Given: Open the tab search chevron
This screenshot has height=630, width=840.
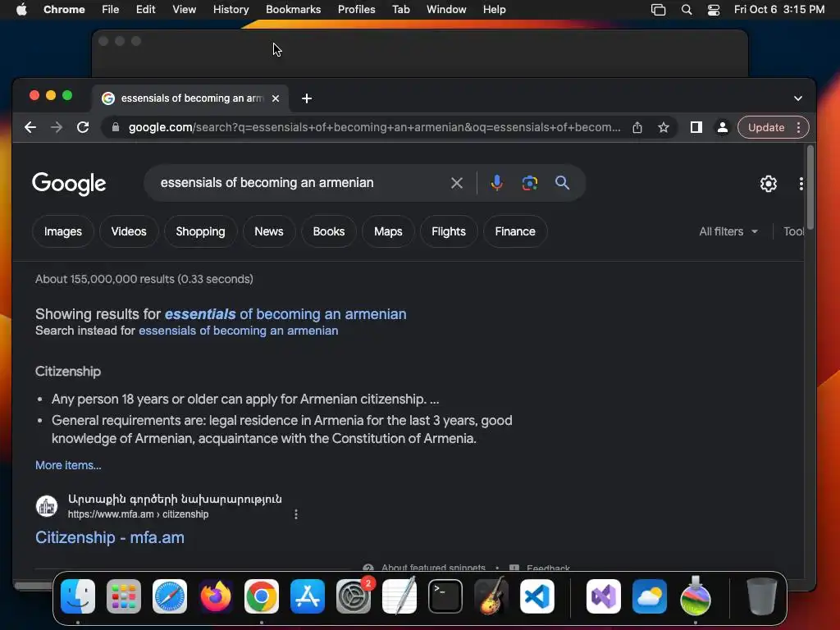Looking at the screenshot, I should 797,98.
